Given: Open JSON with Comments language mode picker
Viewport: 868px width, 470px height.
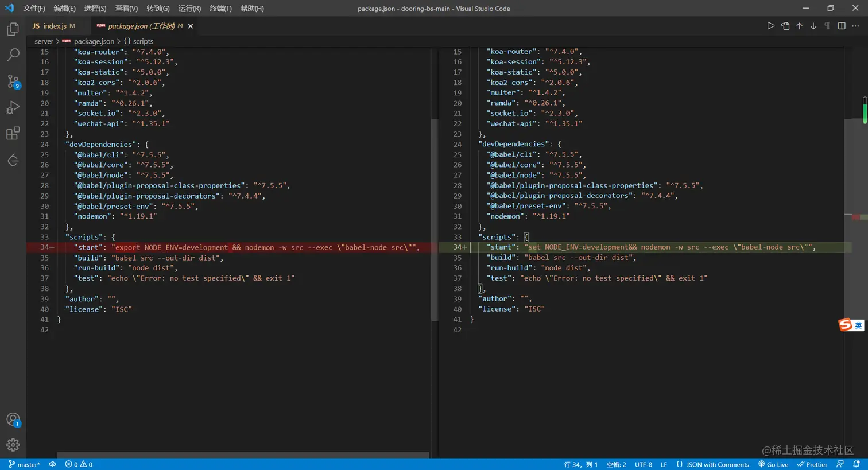Looking at the screenshot, I should point(712,464).
